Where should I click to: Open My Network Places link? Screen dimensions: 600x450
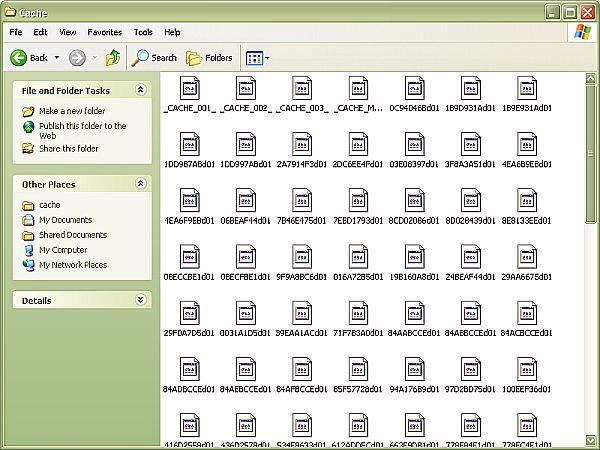click(x=72, y=265)
